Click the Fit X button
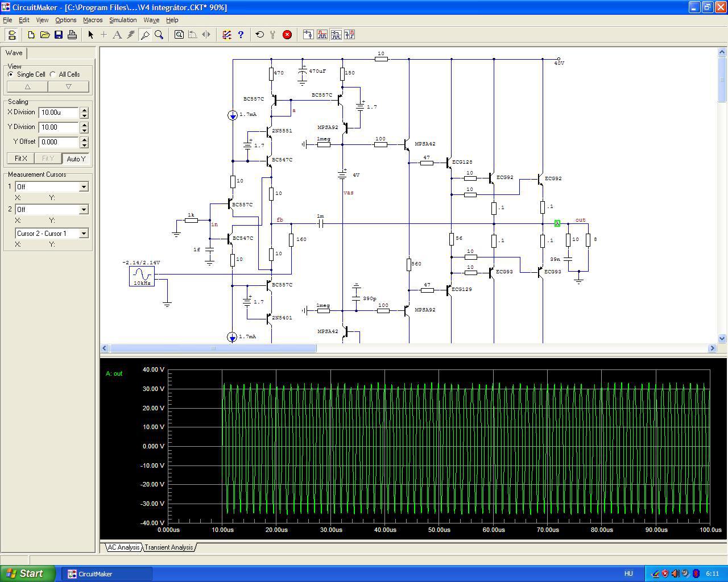This screenshot has height=582, width=728. coord(20,159)
